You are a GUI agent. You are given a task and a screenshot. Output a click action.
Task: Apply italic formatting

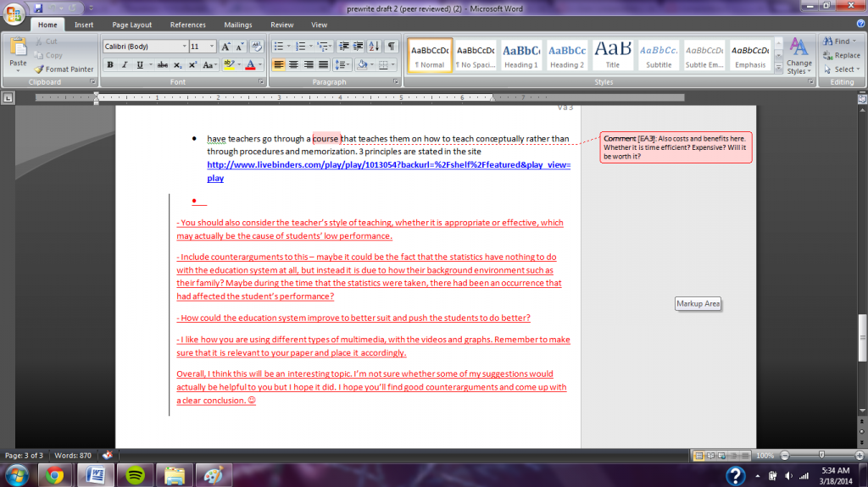tap(125, 64)
